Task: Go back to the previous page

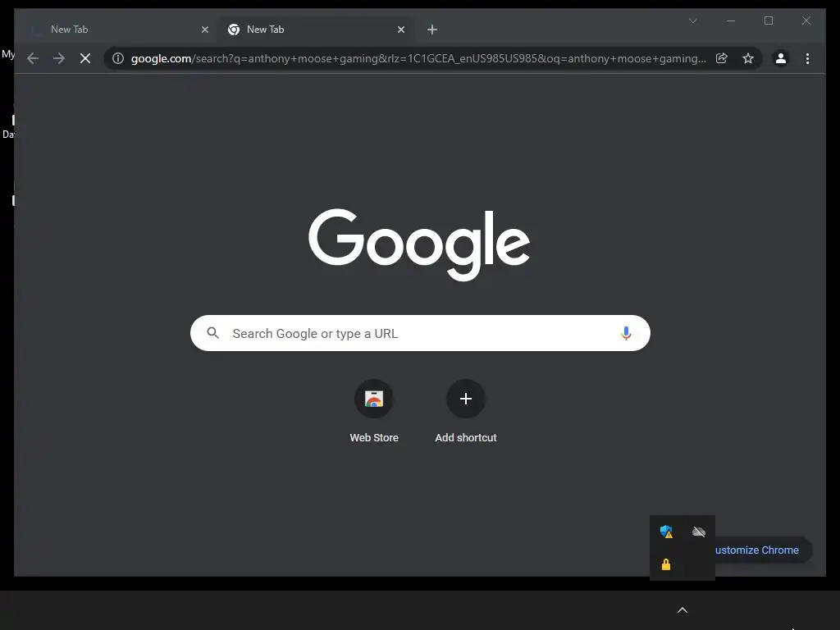Action: coord(33,58)
